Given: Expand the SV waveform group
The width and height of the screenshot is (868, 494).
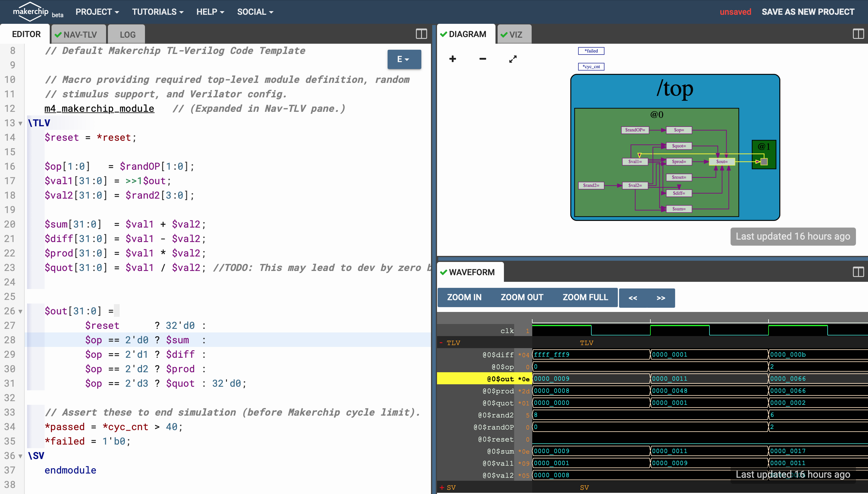Looking at the screenshot, I should [x=442, y=488].
